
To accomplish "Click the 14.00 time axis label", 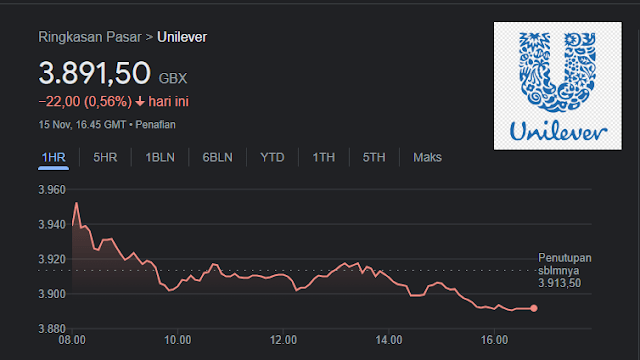I will [x=389, y=340].
